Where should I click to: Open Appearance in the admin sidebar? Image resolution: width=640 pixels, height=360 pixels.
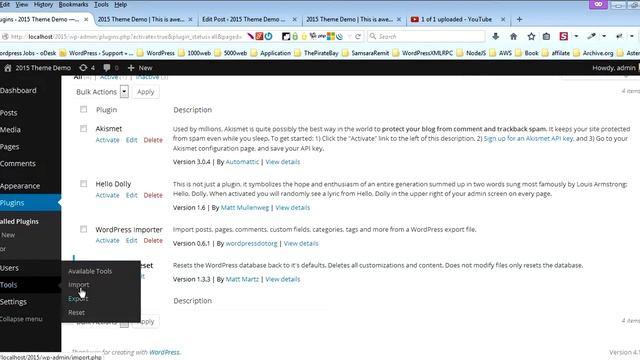pyautogui.click(x=20, y=186)
